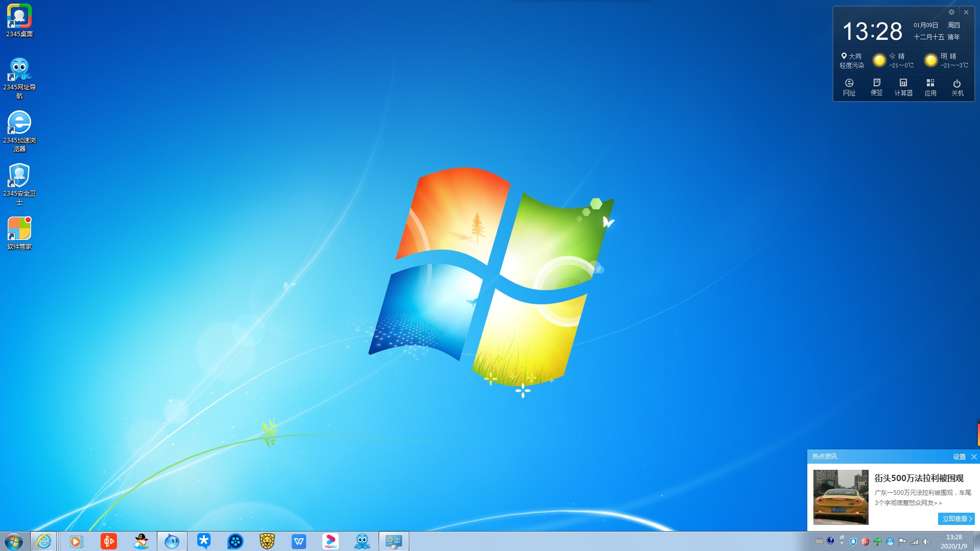Click the keyboard input method tray icon
This screenshot has height=551, width=980.
click(820, 541)
